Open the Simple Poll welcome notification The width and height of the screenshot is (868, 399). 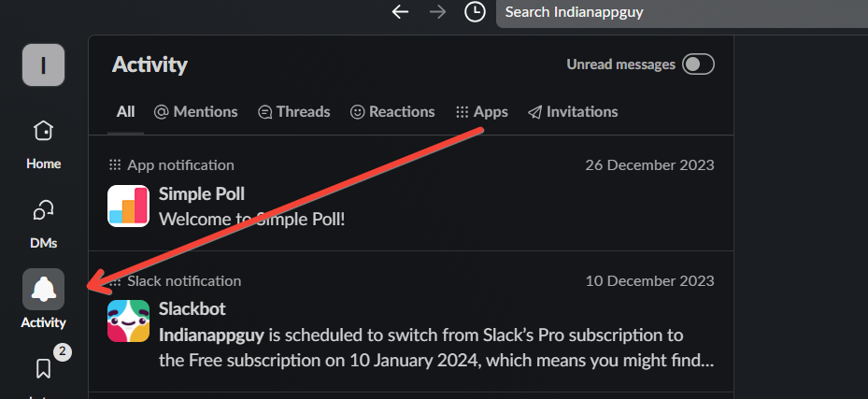click(411, 206)
